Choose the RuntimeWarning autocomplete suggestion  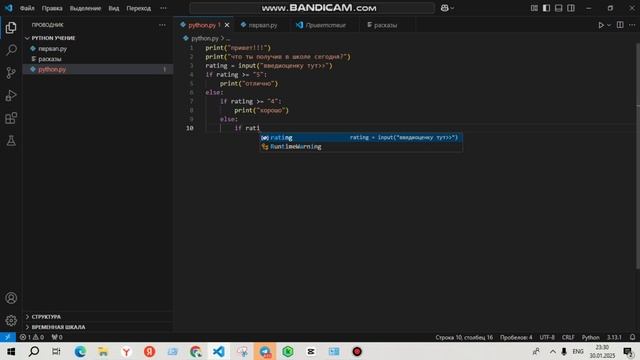tap(361, 147)
